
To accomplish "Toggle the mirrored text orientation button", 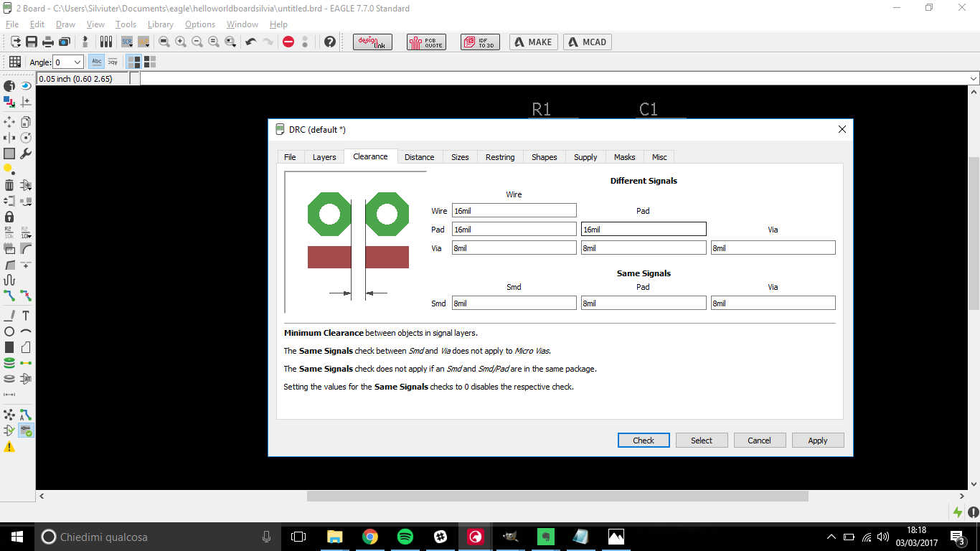I will pyautogui.click(x=113, y=62).
